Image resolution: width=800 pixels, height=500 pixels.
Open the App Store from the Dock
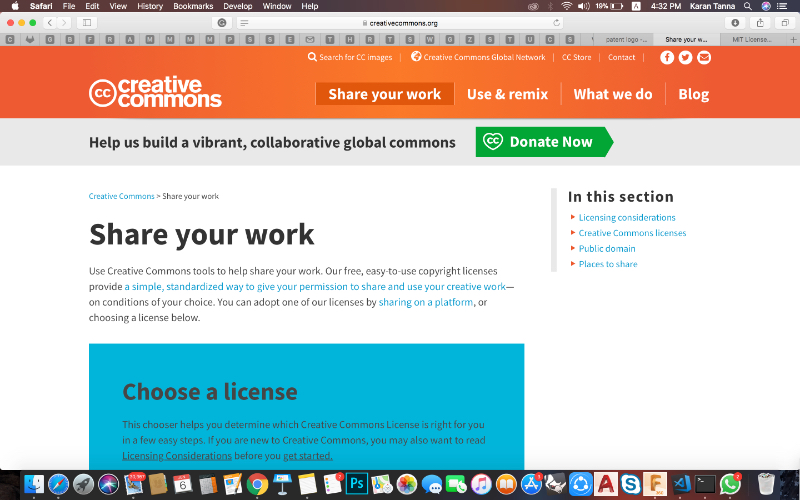[x=531, y=484]
